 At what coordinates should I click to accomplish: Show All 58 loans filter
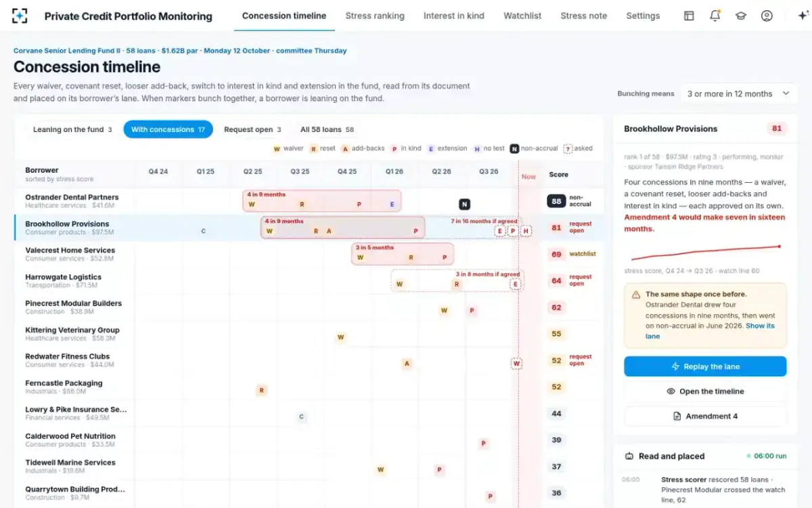(327, 129)
